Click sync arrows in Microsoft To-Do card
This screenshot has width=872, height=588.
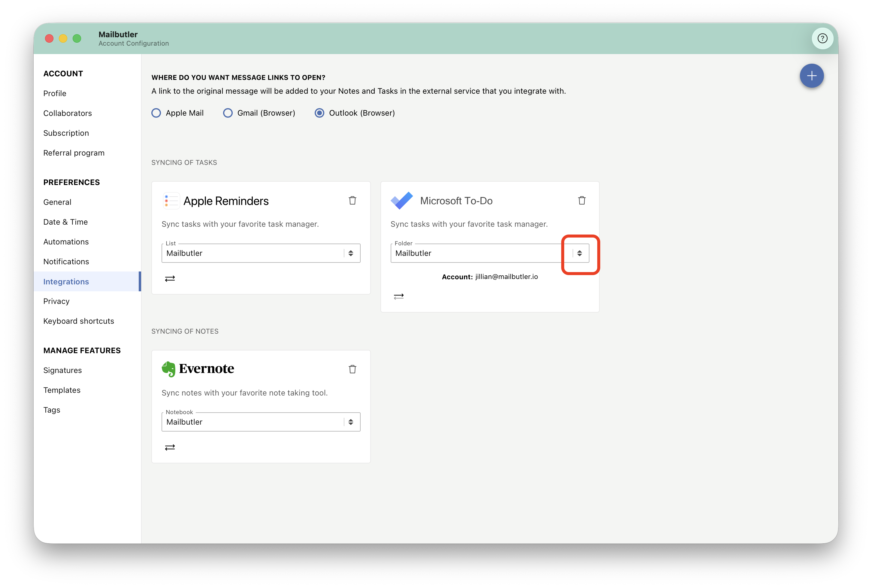tap(398, 296)
